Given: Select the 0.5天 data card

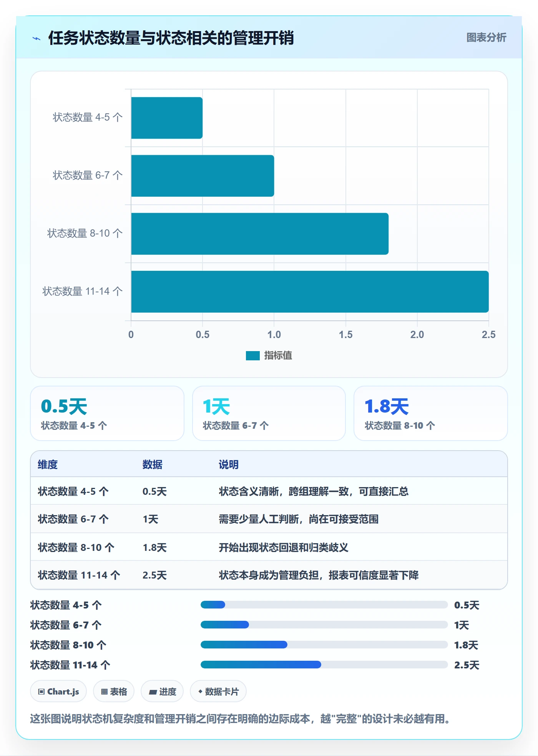Looking at the screenshot, I should tap(107, 413).
